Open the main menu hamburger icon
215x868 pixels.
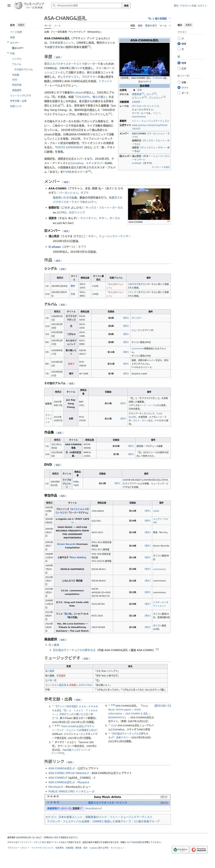pyautogui.click(x=9, y=5)
